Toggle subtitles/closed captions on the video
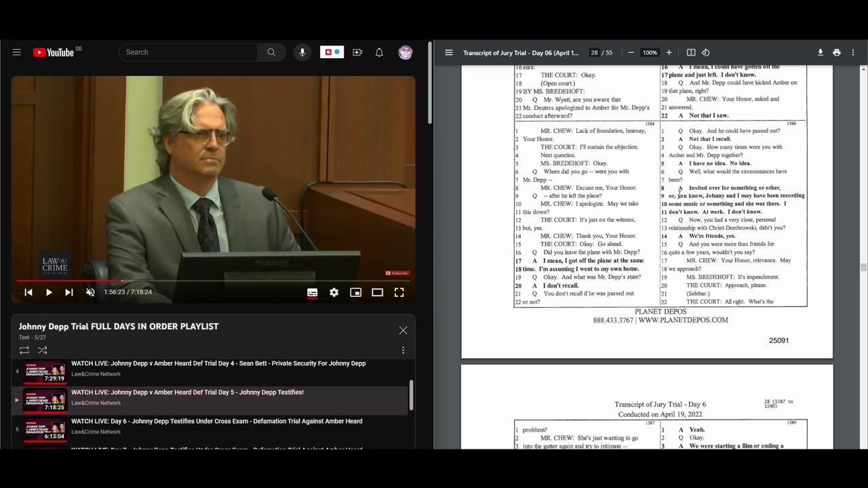 click(x=312, y=292)
